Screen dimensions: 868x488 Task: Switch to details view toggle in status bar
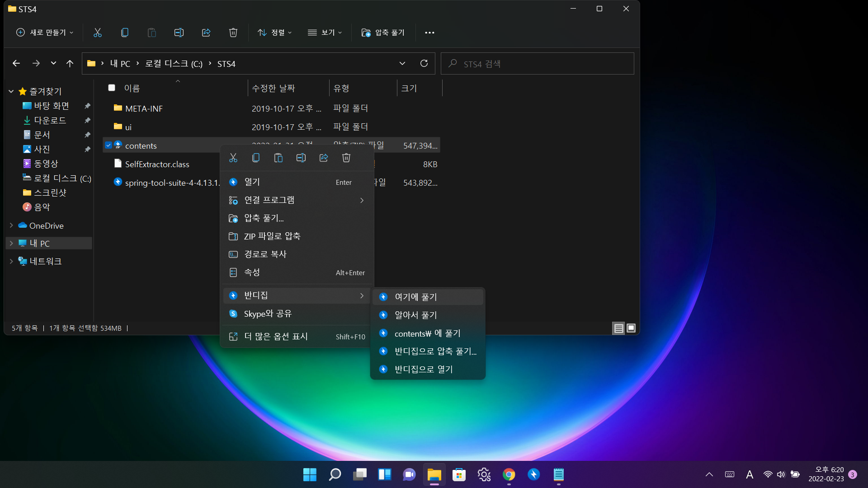tap(618, 328)
